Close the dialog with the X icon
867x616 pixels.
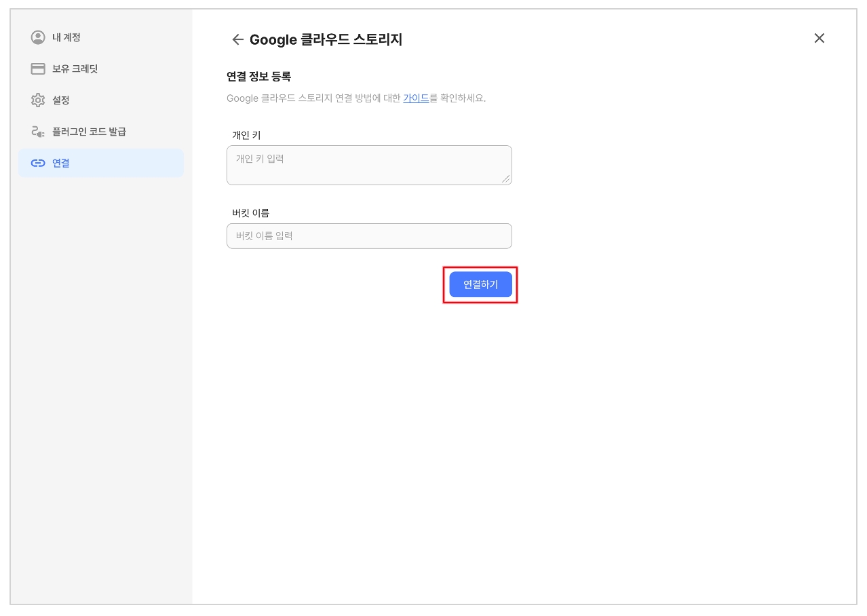pyautogui.click(x=819, y=38)
